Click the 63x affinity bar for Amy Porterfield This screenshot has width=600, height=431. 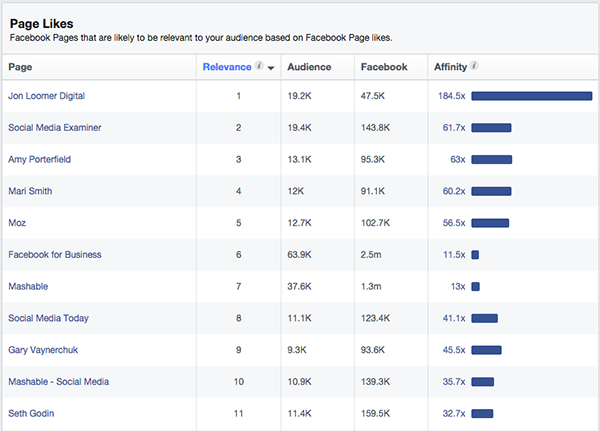click(491, 160)
